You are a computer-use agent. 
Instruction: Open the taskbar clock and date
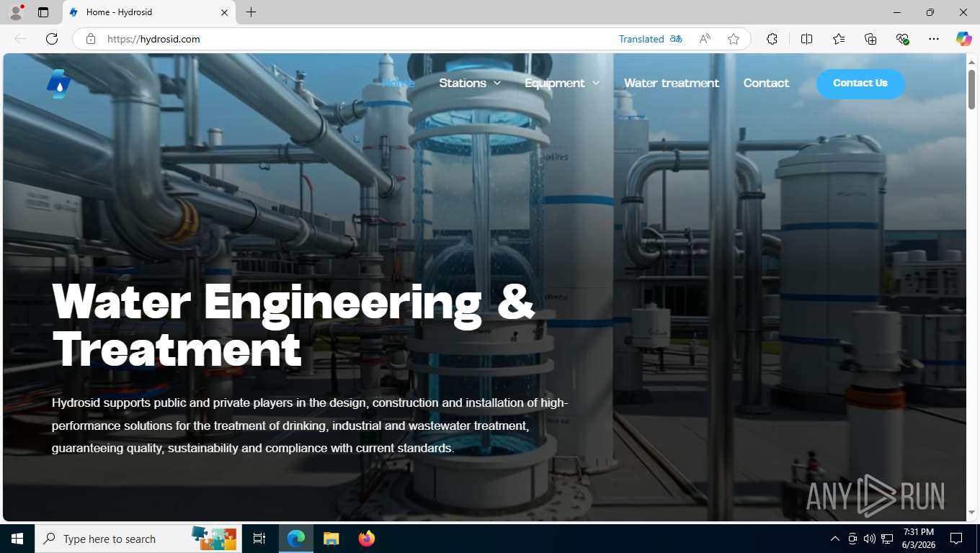(918, 539)
